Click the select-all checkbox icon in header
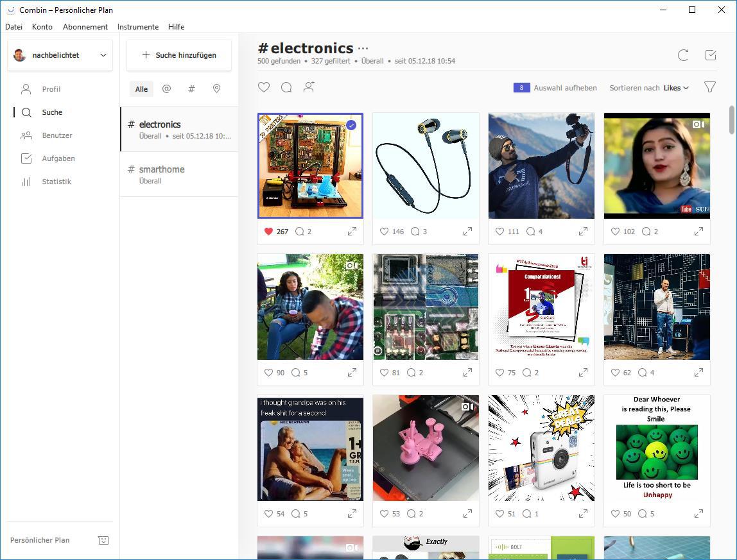Screen dimensions: 737x560 (710, 55)
